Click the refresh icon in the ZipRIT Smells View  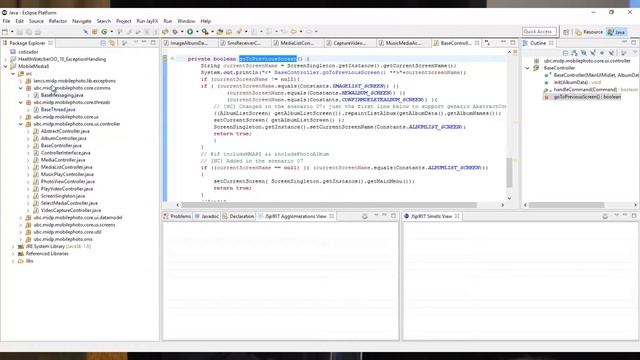[x=605, y=216]
